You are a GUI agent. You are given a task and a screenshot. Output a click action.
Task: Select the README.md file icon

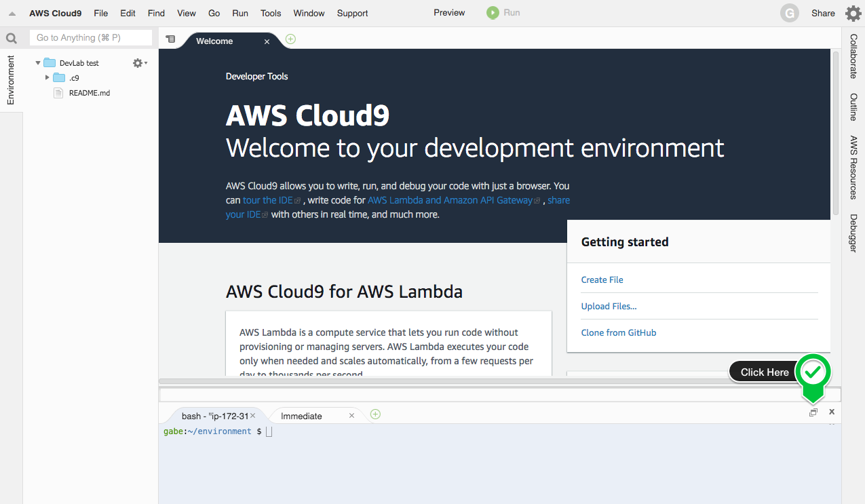(x=58, y=93)
